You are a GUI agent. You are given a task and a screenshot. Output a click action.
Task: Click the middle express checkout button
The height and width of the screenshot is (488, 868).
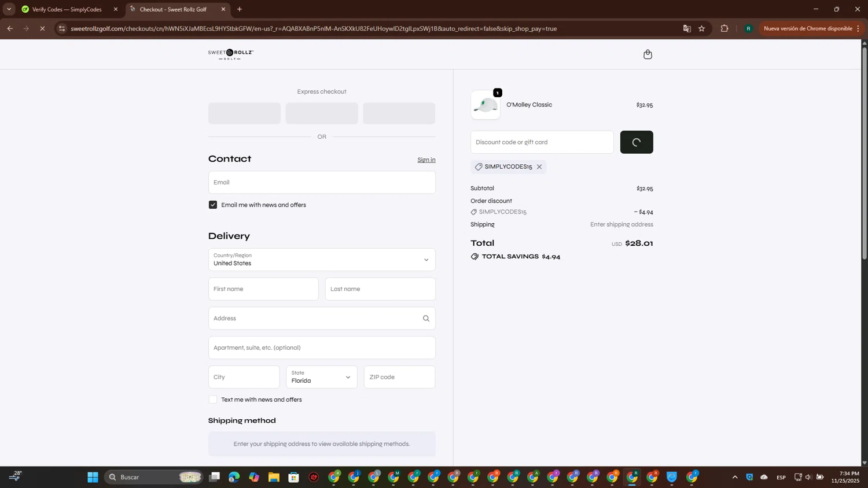pos(322,113)
